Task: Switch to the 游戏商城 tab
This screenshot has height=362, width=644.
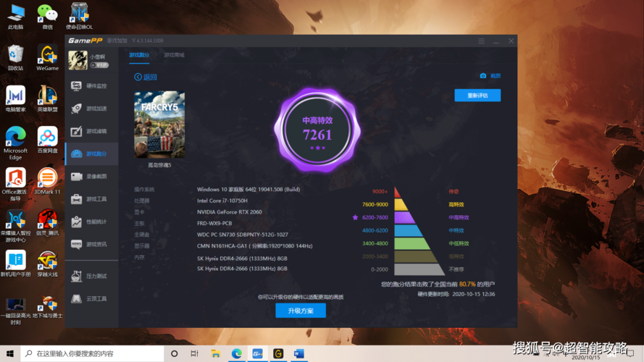Action: 174,55
